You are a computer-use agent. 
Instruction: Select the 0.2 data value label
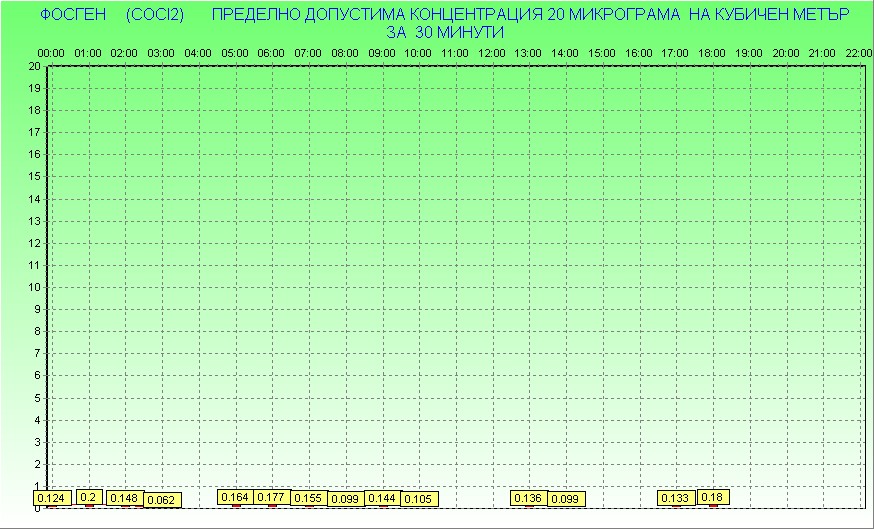(88, 497)
